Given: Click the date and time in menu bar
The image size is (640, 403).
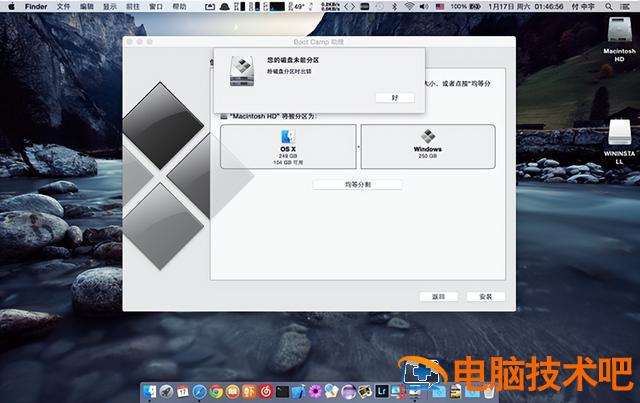Looking at the screenshot, I should (526, 7).
